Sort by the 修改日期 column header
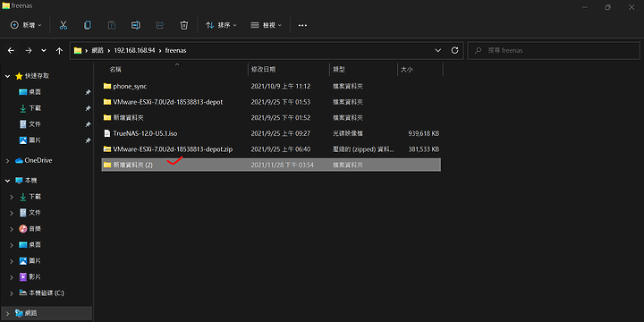Image resolution: width=644 pixels, height=322 pixels. pyautogui.click(x=263, y=70)
